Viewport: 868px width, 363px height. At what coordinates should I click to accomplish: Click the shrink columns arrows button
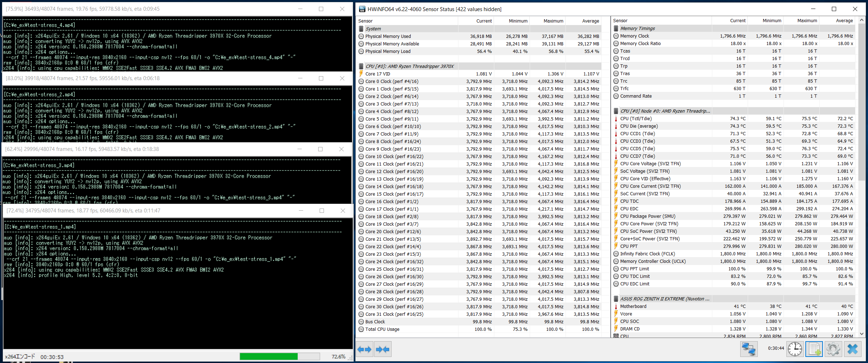tap(382, 349)
